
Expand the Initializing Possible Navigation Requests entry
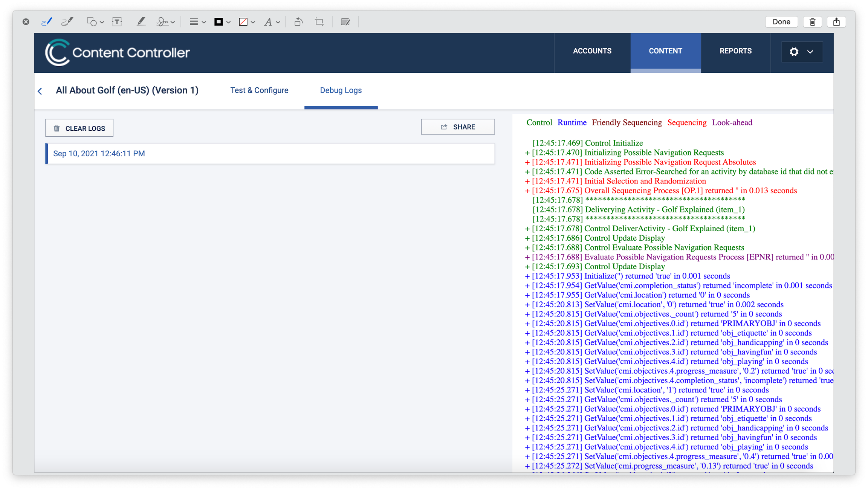(x=527, y=153)
